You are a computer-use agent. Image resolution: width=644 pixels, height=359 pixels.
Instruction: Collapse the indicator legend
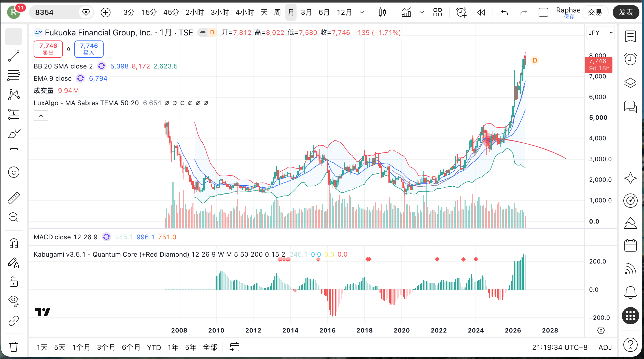coord(41,116)
